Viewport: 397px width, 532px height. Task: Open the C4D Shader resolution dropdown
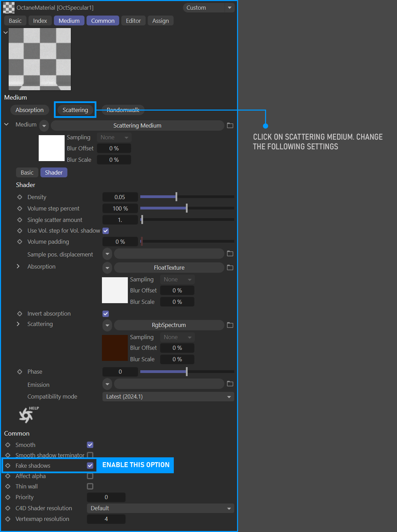[x=160, y=508]
